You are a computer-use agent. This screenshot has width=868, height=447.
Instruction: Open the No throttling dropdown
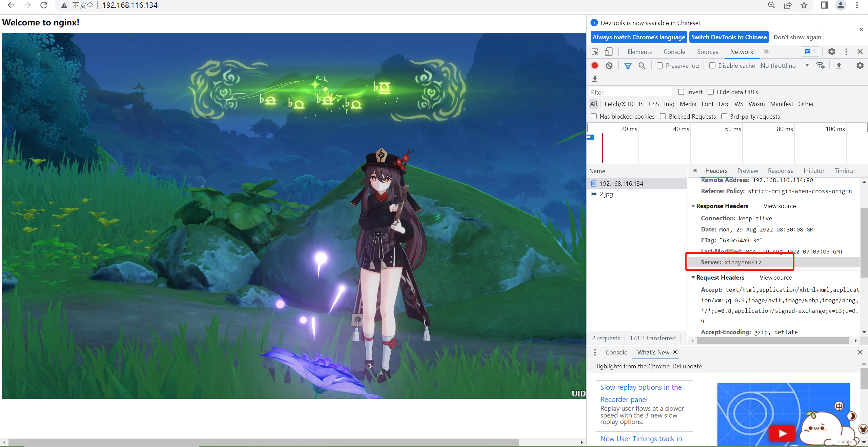tap(785, 65)
